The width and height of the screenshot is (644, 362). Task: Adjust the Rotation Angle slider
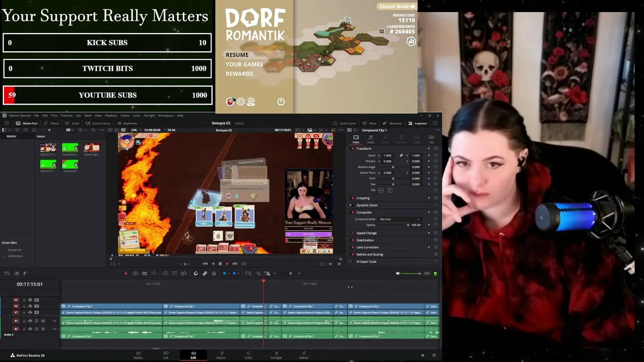tap(393, 167)
